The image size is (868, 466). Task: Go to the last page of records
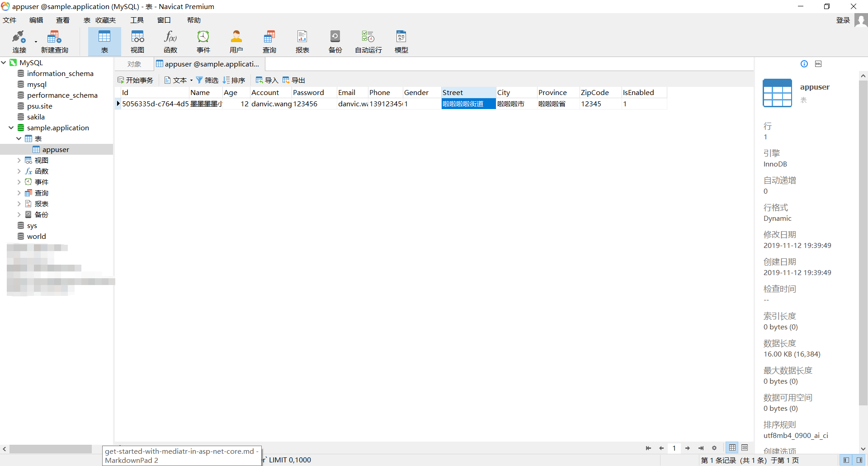tap(701, 448)
